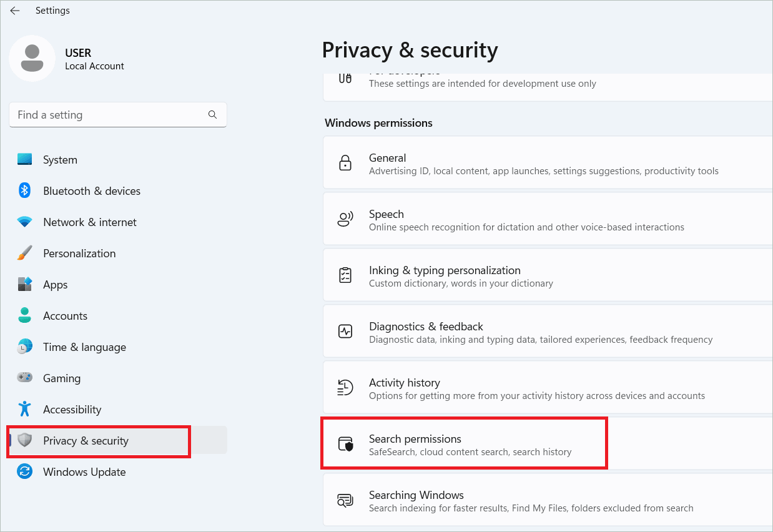Open Time & language settings
Screen dimensions: 773x532
pyautogui.click(x=84, y=347)
